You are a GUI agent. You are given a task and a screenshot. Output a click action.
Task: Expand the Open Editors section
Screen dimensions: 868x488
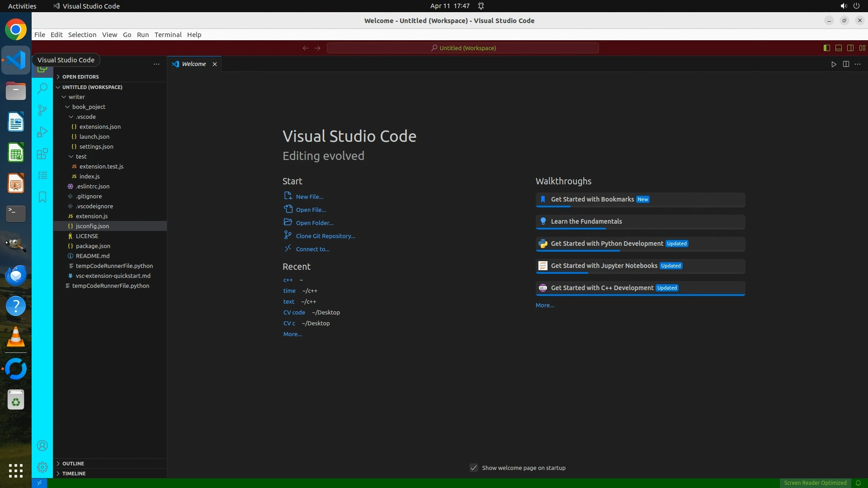coord(80,77)
